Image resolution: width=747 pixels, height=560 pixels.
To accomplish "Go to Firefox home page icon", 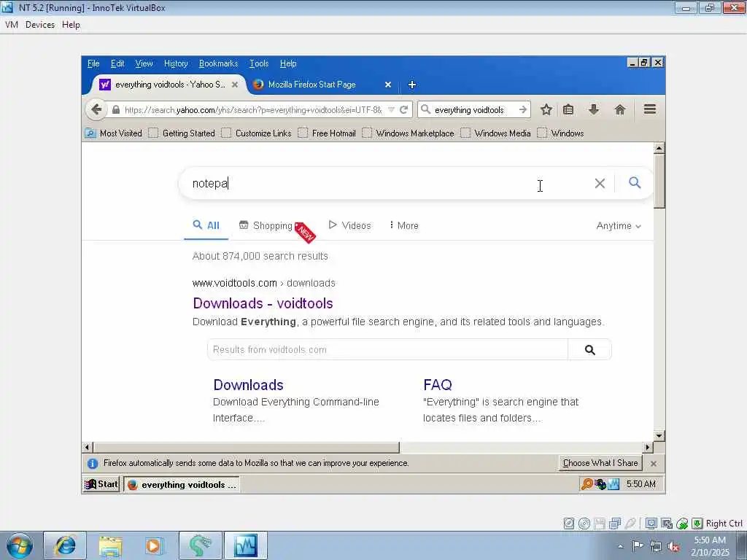I will click(x=620, y=110).
